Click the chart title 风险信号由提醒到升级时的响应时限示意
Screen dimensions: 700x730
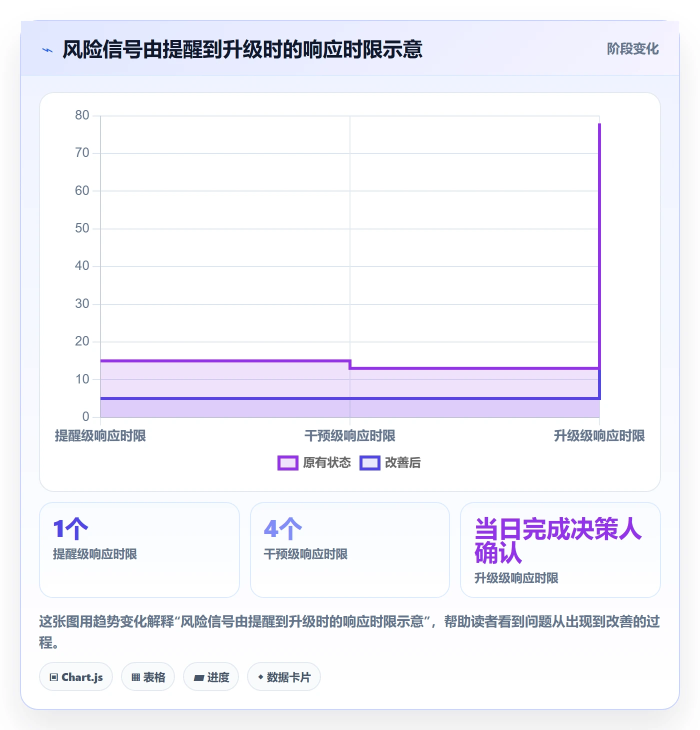pos(242,49)
